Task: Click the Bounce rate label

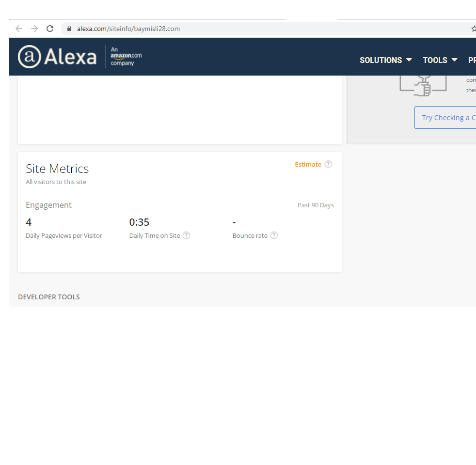Action: point(250,236)
